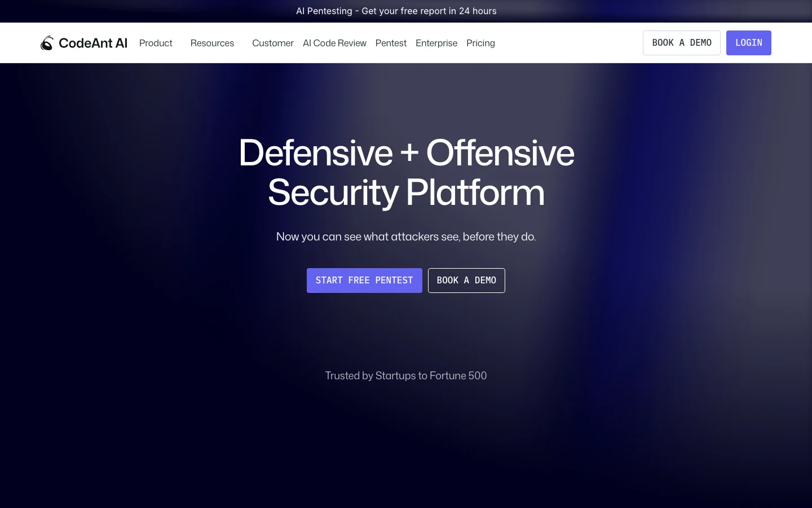Click the CodeAnt AI brand name
Image resolution: width=812 pixels, height=508 pixels.
click(x=93, y=43)
